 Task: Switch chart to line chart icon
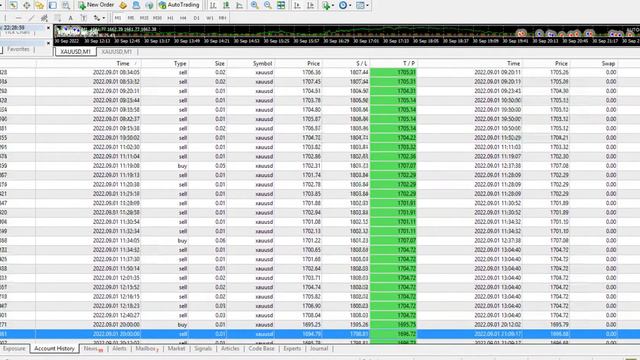tap(240, 5)
